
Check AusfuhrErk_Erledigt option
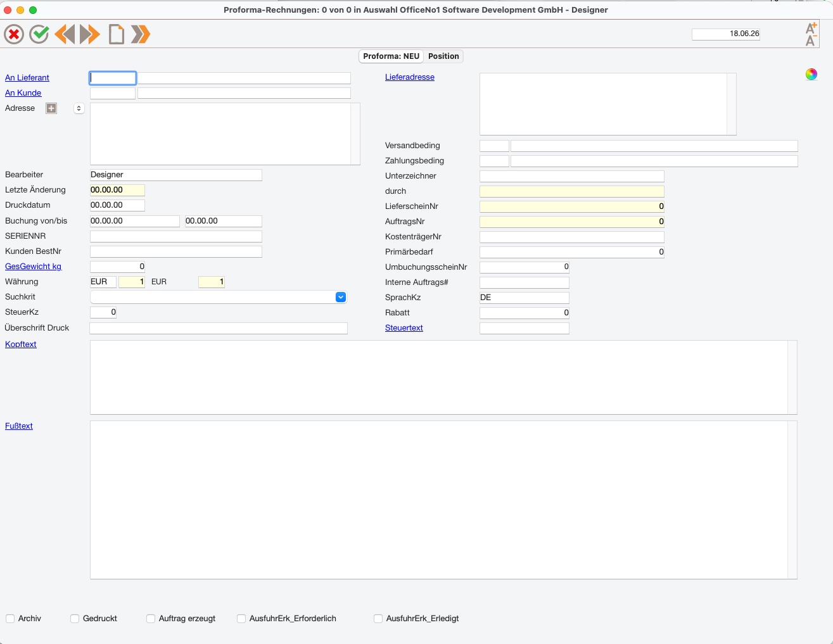coord(378,619)
